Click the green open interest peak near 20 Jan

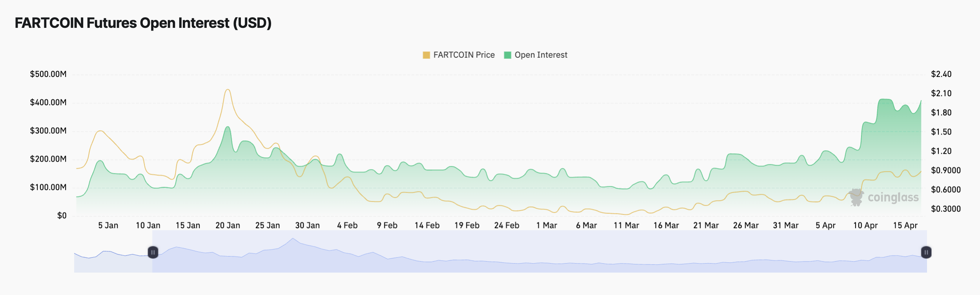(x=228, y=127)
